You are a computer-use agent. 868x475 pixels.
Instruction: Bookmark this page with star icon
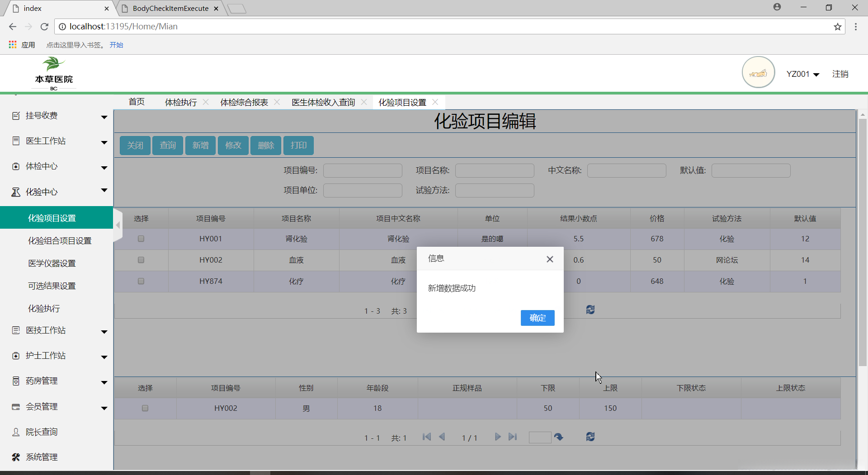click(x=837, y=27)
